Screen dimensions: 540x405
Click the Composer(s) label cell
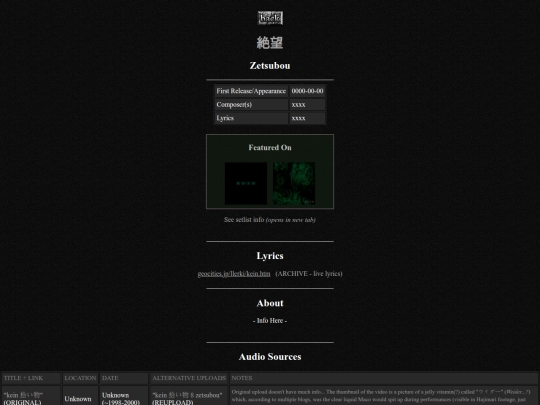click(251, 104)
